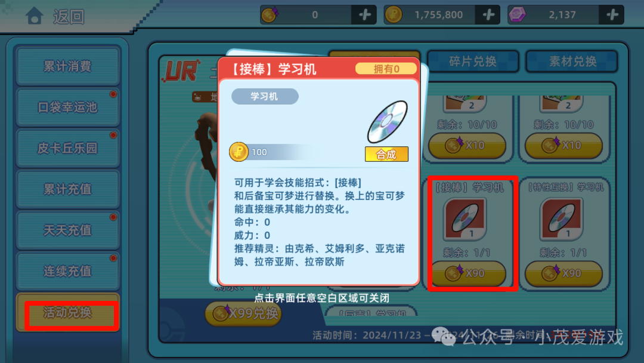Add more purple-star event coins with plus
This screenshot has height=363, width=644.
click(x=364, y=15)
